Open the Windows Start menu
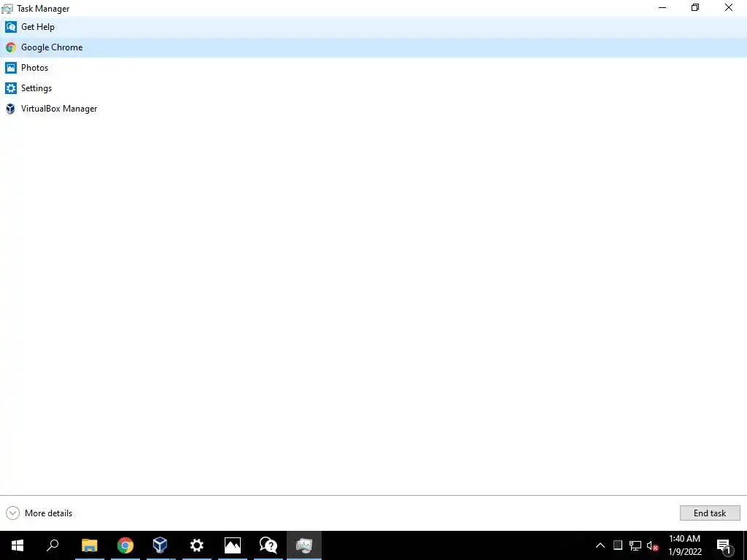The width and height of the screenshot is (747, 560). [x=18, y=545]
